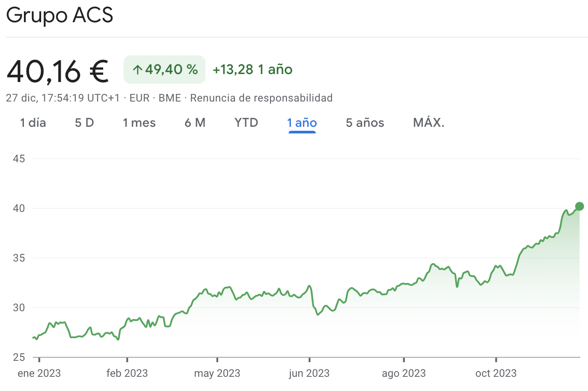Click the EUR currency label
This screenshot has width=588, height=391.
pyautogui.click(x=139, y=98)
